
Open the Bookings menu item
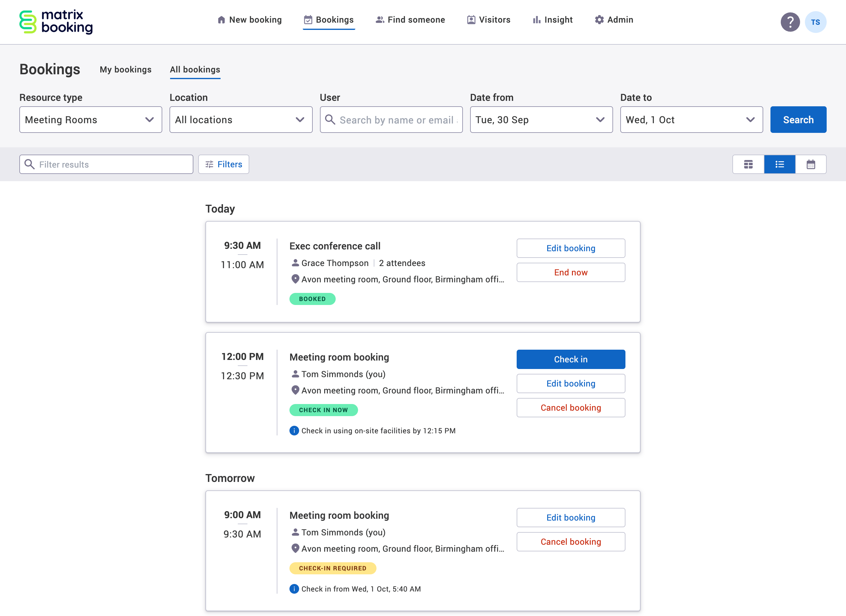(329, 20)
